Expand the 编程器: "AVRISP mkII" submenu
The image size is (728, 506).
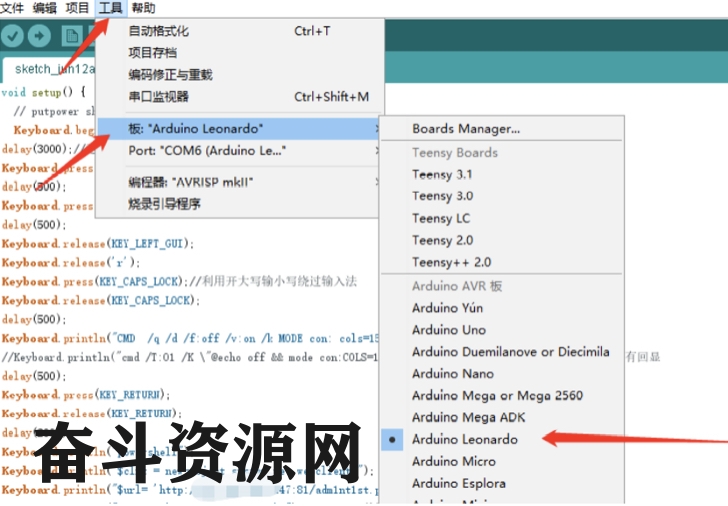pos(240,182)
